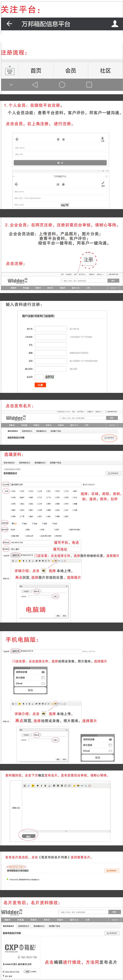Open the 我收到的名片 tab under 点击发布名片

pyautogui.click(x=27, y=431)
